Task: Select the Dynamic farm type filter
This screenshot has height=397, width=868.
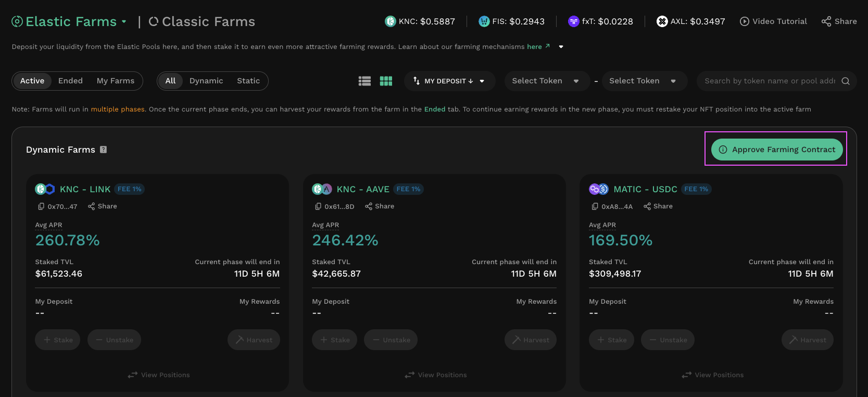Action: [206, 81]
